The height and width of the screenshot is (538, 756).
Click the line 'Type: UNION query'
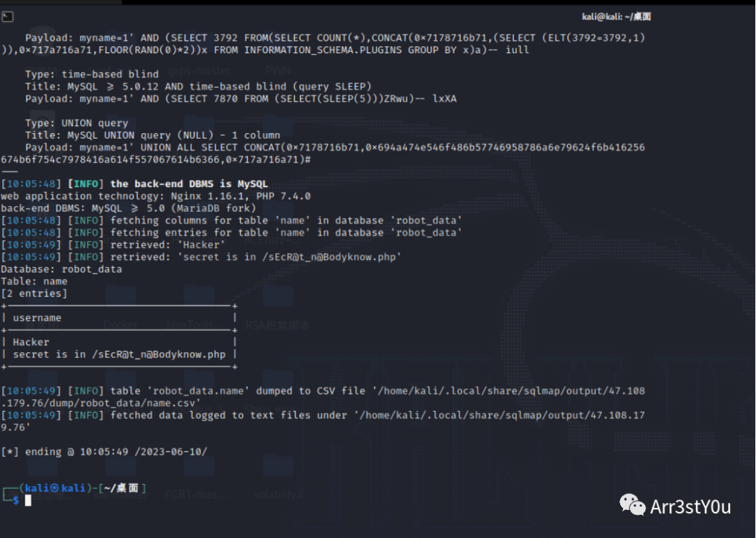pyautogui.click(x=77, y=123)
